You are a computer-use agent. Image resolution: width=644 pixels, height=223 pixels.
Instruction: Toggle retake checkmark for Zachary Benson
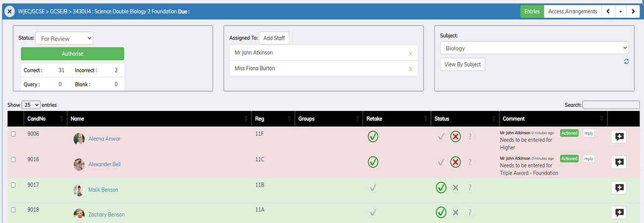pyautogui.click(x=373, y=213)
